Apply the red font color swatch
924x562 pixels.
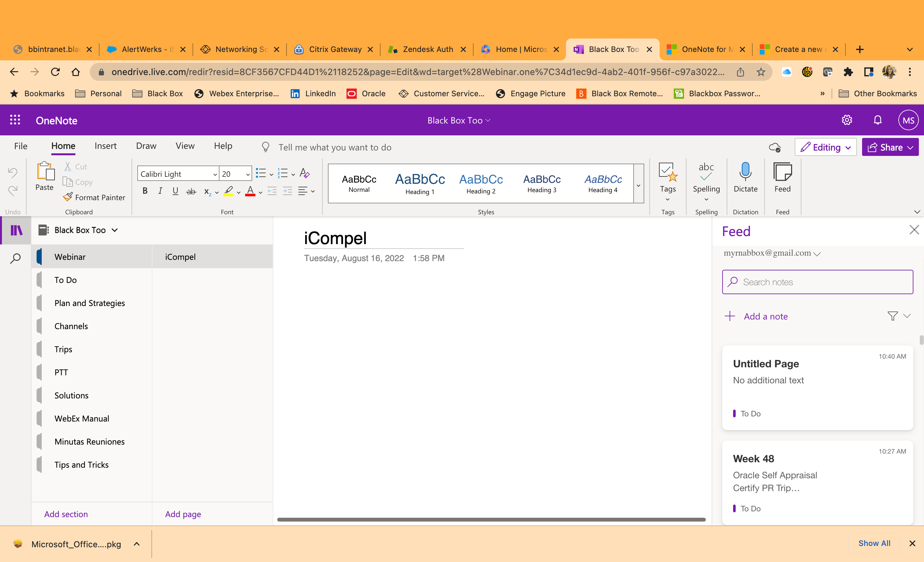(x=250, y=191)
